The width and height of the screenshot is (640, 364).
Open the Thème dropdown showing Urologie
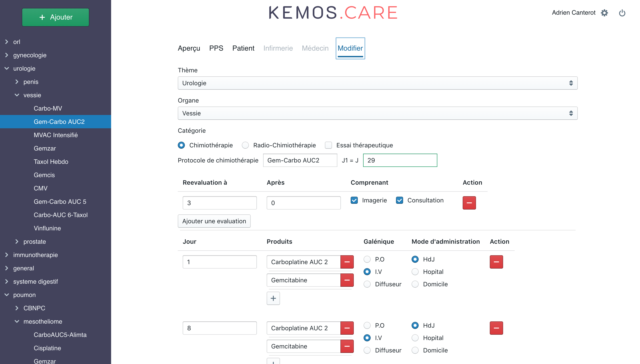tap(377, 83)
